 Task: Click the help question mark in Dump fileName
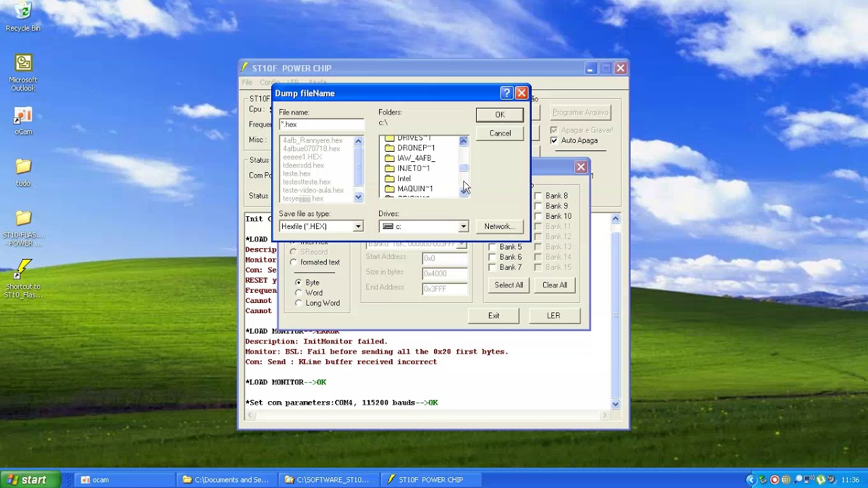(x=507, y=93)
